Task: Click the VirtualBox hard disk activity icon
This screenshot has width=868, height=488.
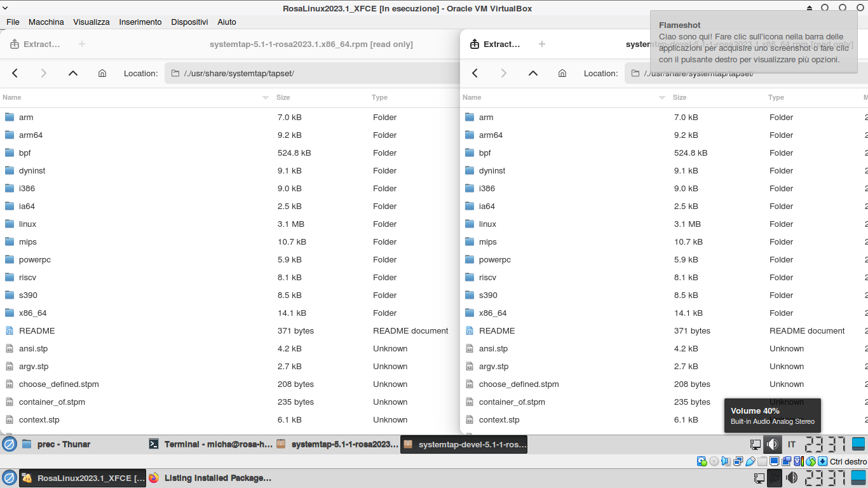Action: [x=702, y=461]
